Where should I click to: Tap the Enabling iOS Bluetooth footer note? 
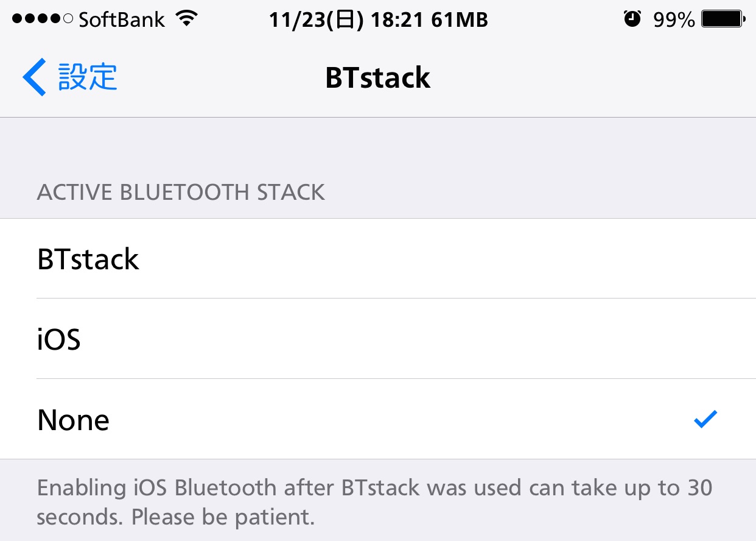pyautogui.click(x=374, y=503)
